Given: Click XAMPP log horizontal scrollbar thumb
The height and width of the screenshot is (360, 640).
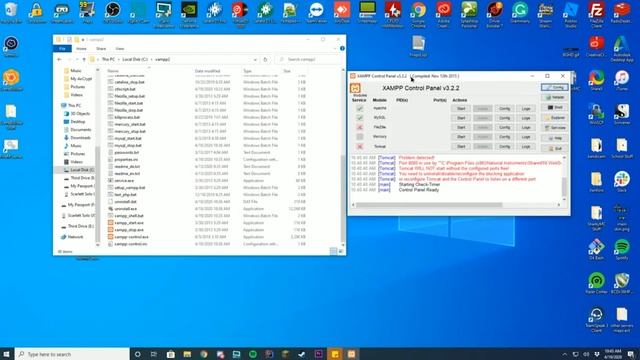Looking at the screenshot, I should (x=429, y=205).
